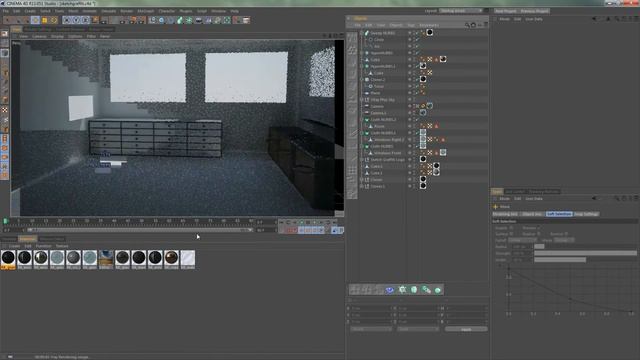Click texture tag on Windows Front row
Image resolution: width=640 pixels, height=360 pixels.
[443, 153]
